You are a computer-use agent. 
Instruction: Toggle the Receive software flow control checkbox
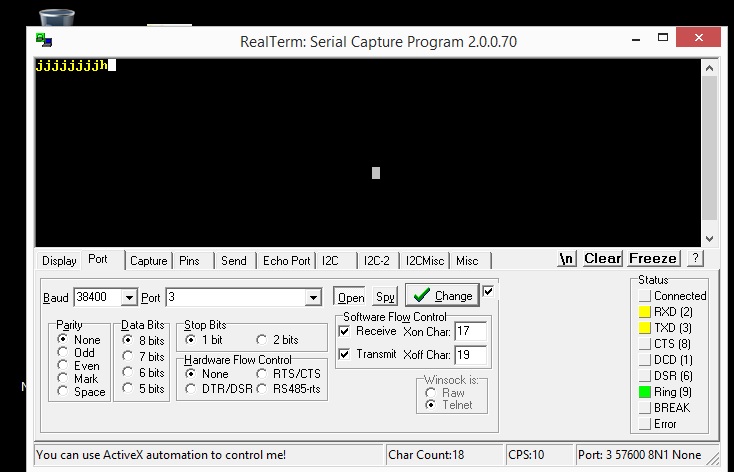pyautogui.click(x=344, y=331)
